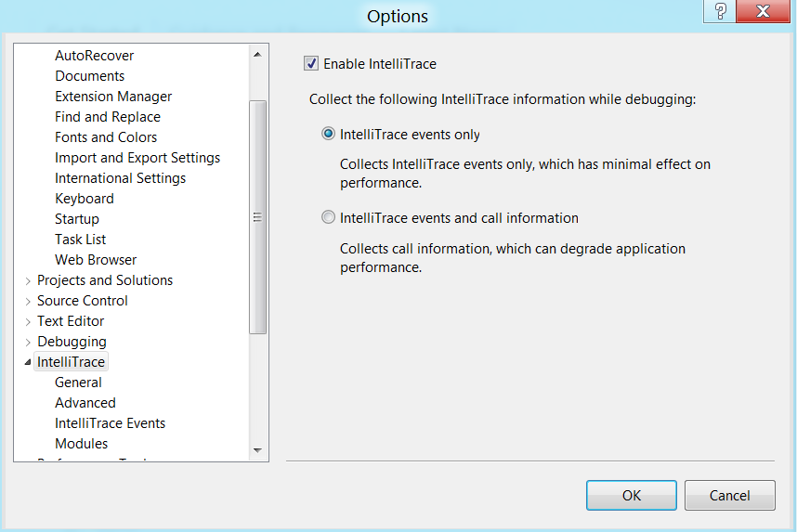Expand the Text Editor node

[x=28, y=321]
